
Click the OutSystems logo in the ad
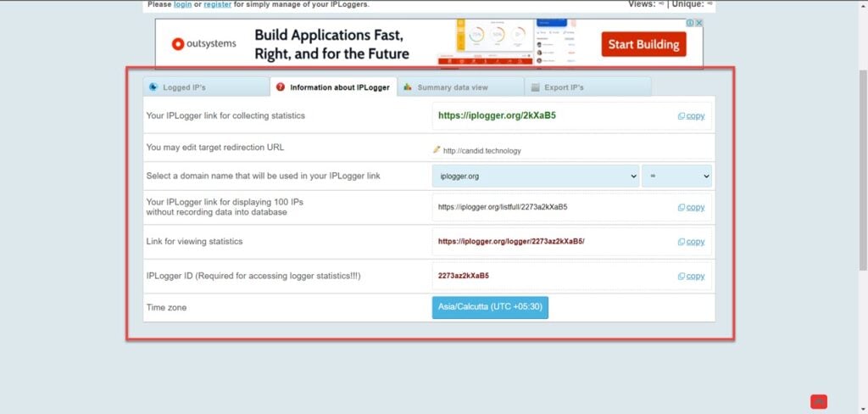(x=204, y=44)
